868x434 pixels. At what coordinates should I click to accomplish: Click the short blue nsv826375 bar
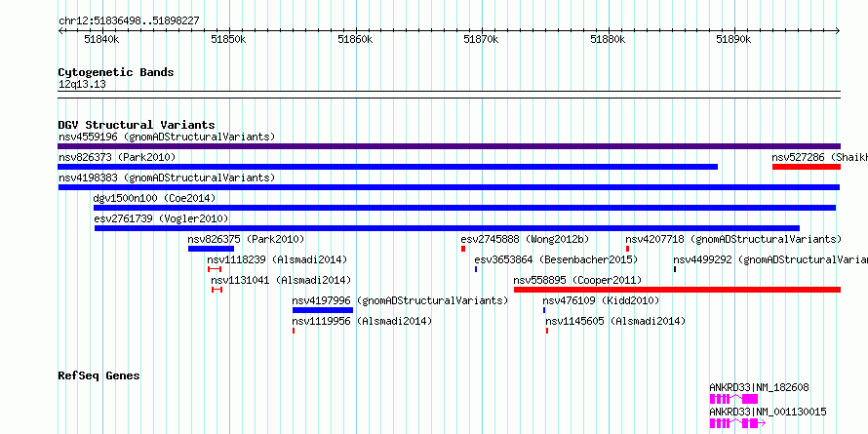click(211, 249)
